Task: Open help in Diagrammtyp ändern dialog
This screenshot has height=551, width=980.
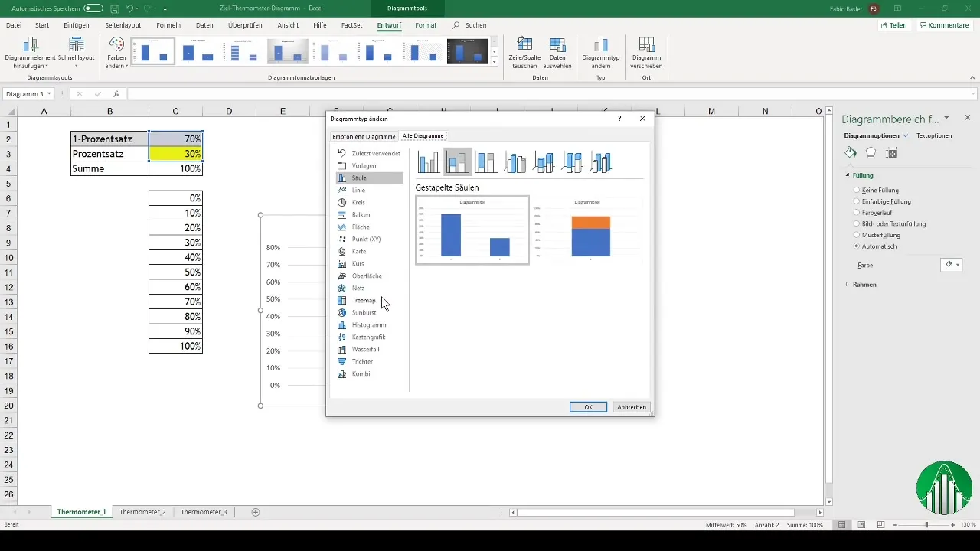Action: coord(619,119)
